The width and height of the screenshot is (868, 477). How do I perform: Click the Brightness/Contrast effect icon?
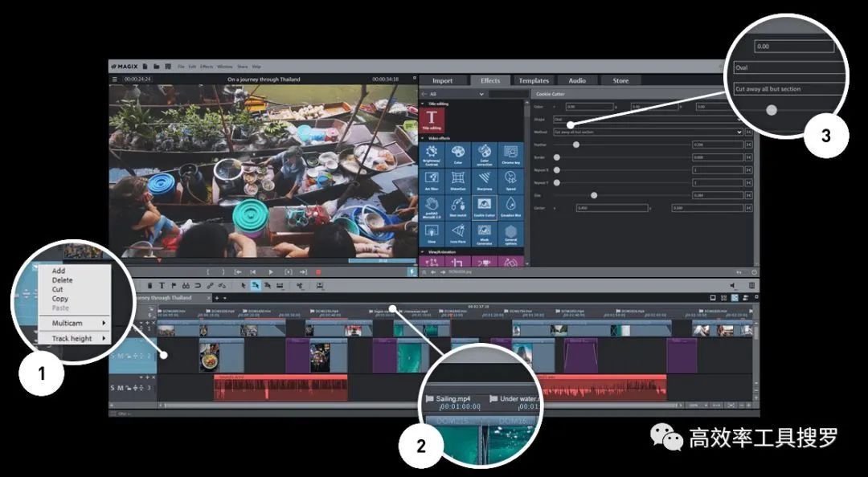[x=432, y=154]
